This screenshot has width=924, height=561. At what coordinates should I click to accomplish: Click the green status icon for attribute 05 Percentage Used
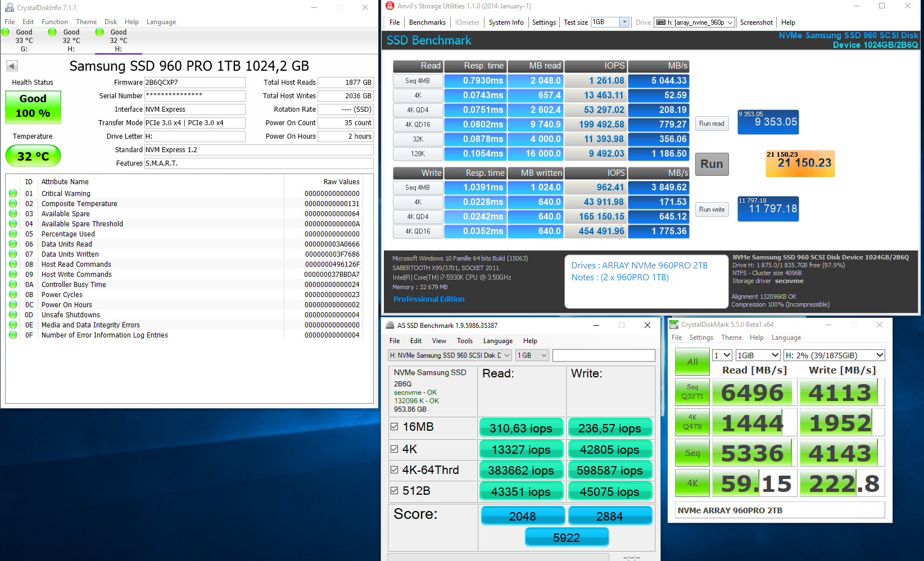13,234
